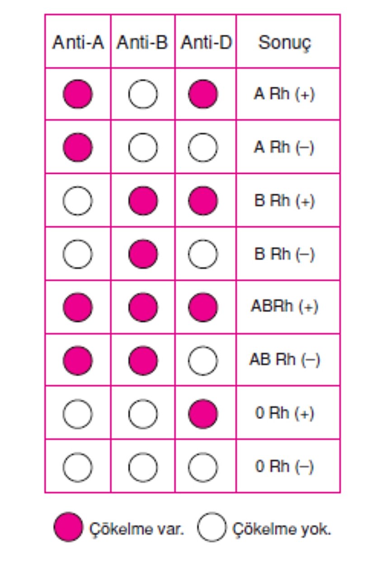The width and height of the screenshot is (373, 588).
Task: Click the Anti-A column header
Action: tap(78, 42)
